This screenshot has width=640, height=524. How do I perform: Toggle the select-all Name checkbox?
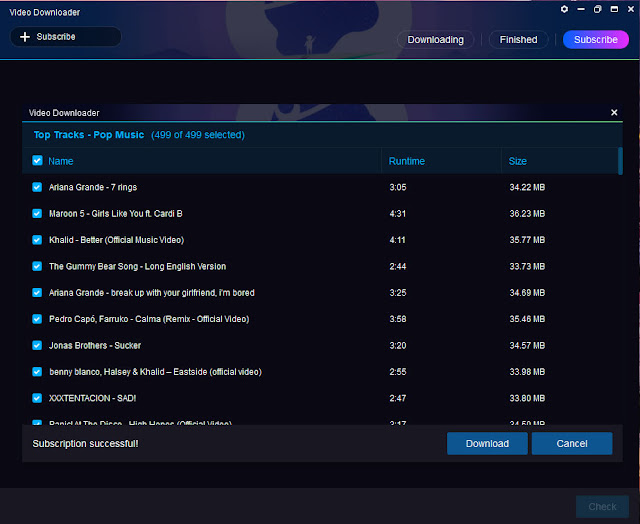(x=37, y=160)
